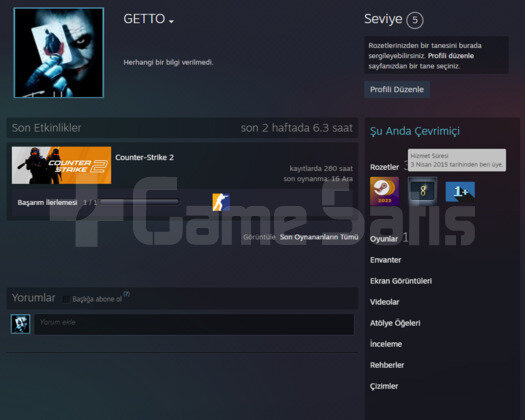Click 'son oynanma: 16 Ara' text
The width and height of the screenshot is (525, 420).
point(318,179)
